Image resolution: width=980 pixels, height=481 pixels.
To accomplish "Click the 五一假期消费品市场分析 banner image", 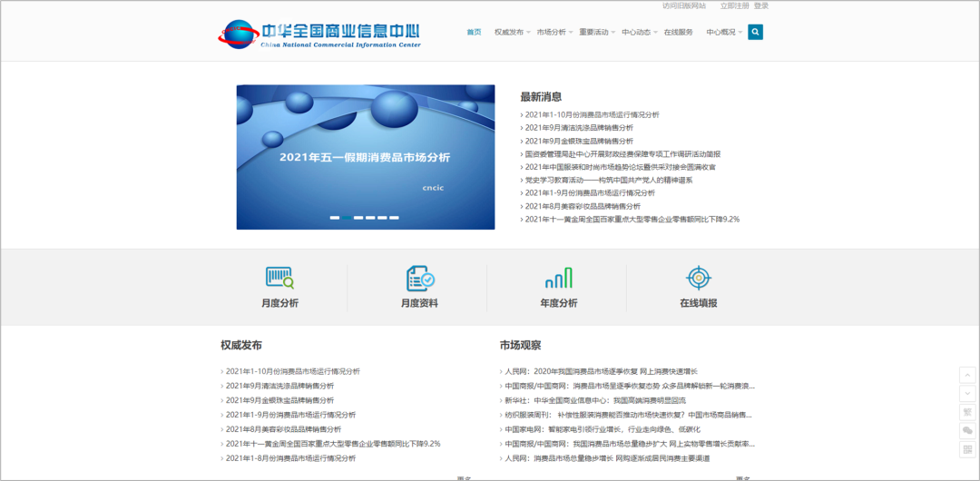I will click(x=366, y=156).
